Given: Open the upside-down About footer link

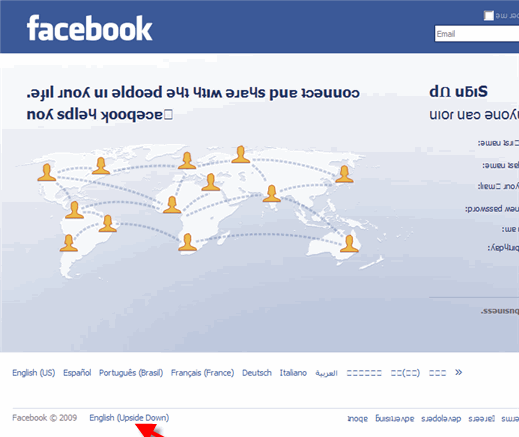Looking at the screenshot, I should pyautogui.click(x=357, y=418).
